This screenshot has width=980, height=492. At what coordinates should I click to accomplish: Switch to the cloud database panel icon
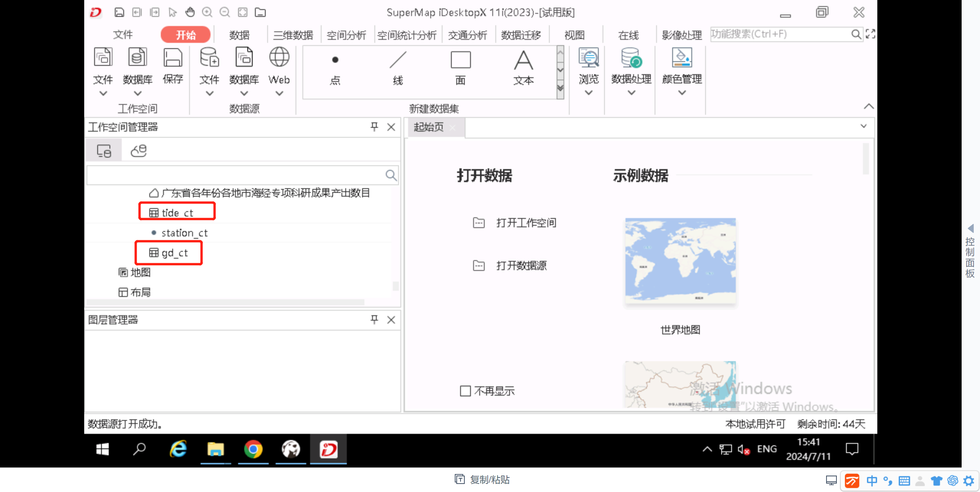pos(139,151)
